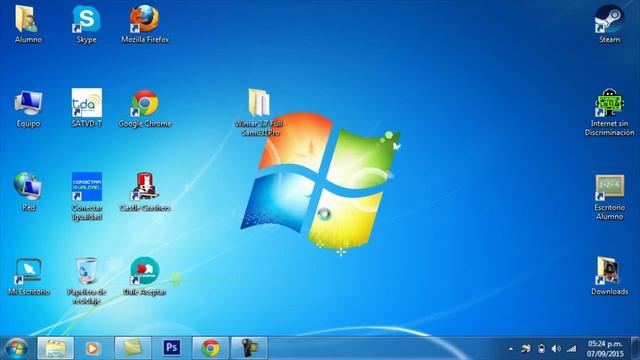Open Escritorio Alumno shortcut

609,188
